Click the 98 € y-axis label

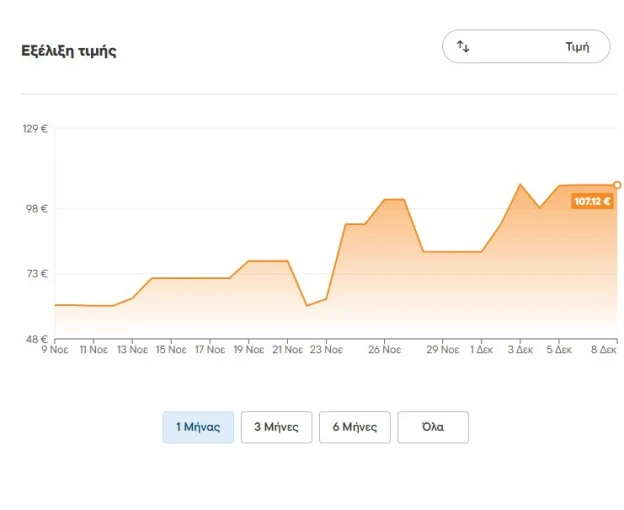tap(37, 208)
